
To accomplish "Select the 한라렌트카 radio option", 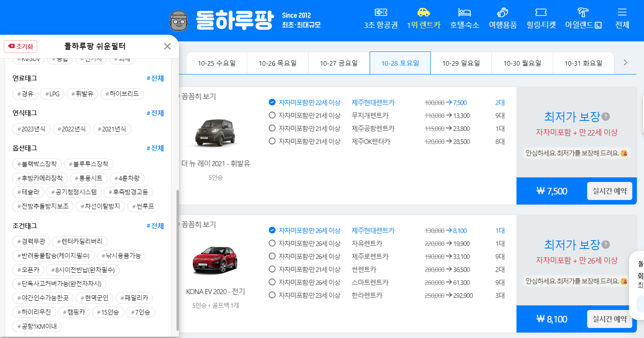I will pyautogui.click(x=272, y=295).
